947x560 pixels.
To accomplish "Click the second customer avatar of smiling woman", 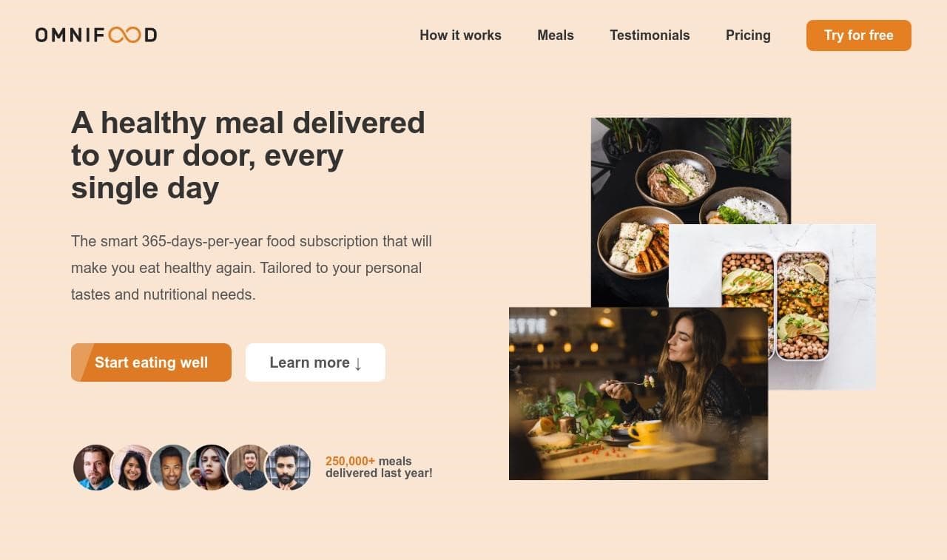I will tap(133, 468).
